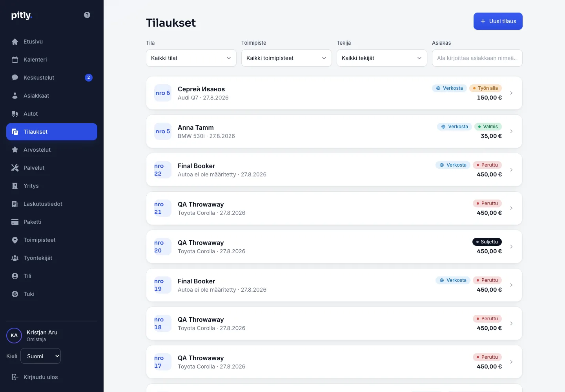565x392 pixels.
Task: Click the Yritys building icon
Action: pos(15,186)
